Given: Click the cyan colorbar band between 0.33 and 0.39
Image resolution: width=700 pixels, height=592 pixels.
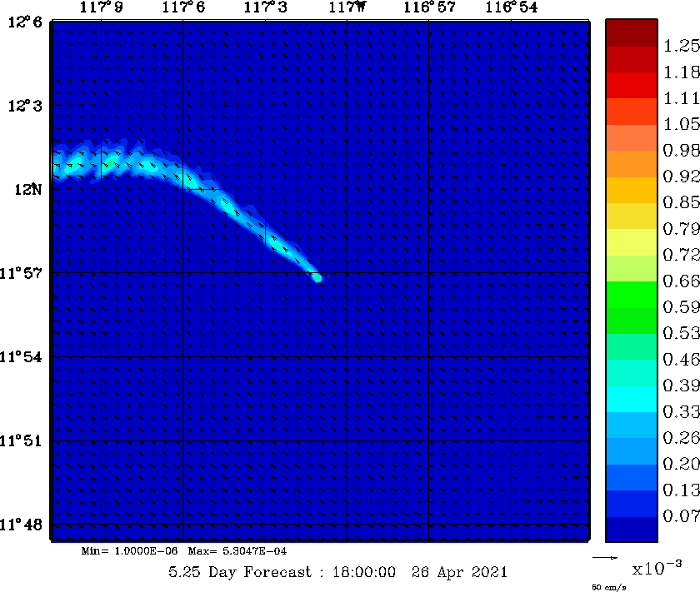Looking at the screenshot, I should click(x=632, y=399).
